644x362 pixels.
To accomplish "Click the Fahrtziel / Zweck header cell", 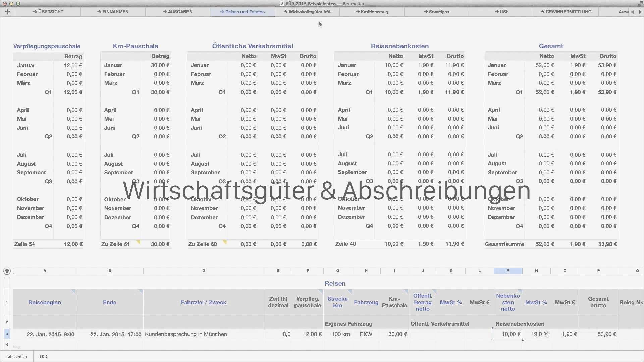I will coord(203,302).
